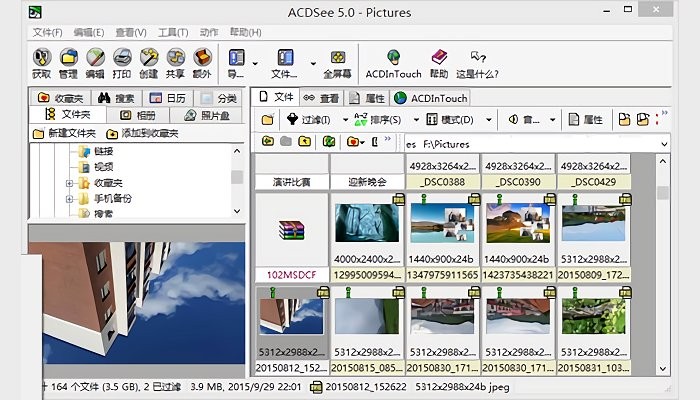This screenshot has width=700, height=400.
Task: Click the up-one-level folder icon
Action: pyautogui.click(x=304, y=142)
